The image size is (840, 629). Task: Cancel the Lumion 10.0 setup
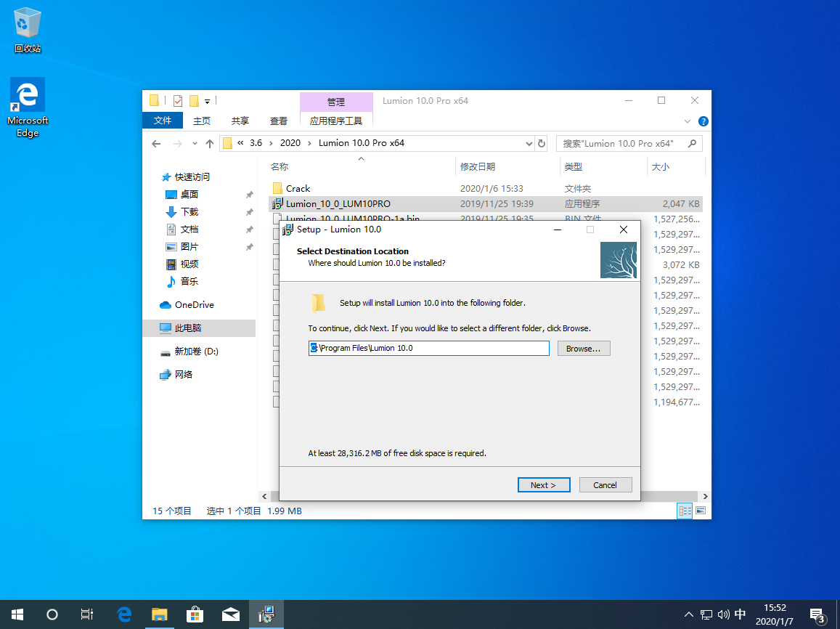[605, 485]
